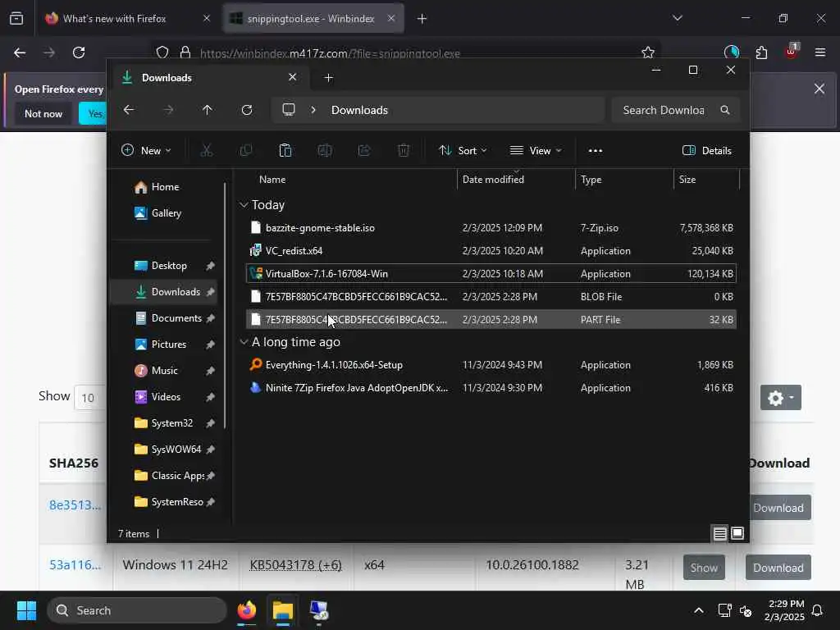The image size is (840, 630).
Task: Add a new File Explorer tab
Action: [328, 78]
